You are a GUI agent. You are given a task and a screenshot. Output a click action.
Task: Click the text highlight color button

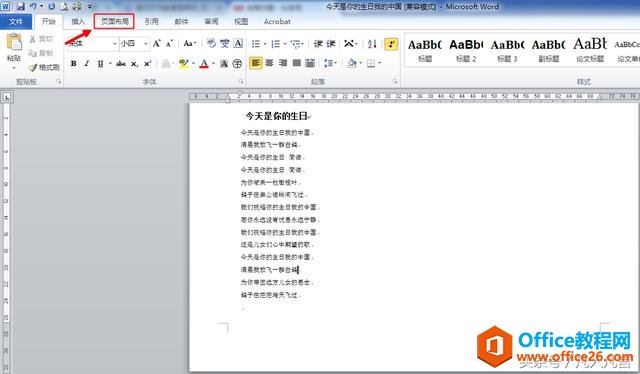pyautogui.click(x=184, y=64)
